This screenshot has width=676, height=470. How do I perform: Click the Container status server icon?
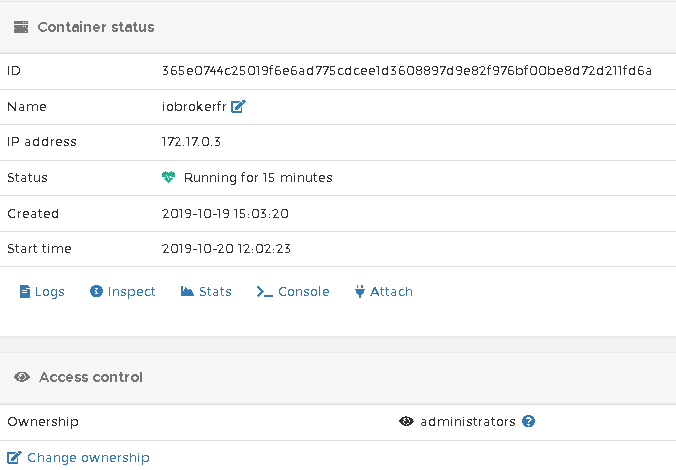coord(21,27)
